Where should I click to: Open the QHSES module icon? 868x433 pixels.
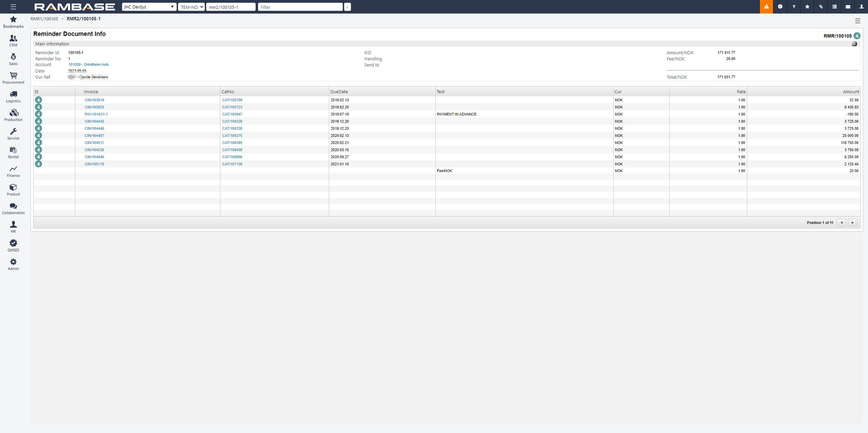point(13,245)
